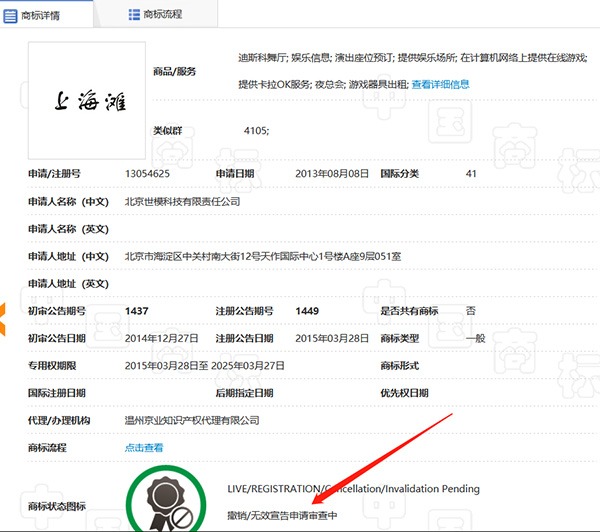The width and height of the screenshot is (600, 532).
Task: Open the 商标流程 tab
Action: pos(156,15)
